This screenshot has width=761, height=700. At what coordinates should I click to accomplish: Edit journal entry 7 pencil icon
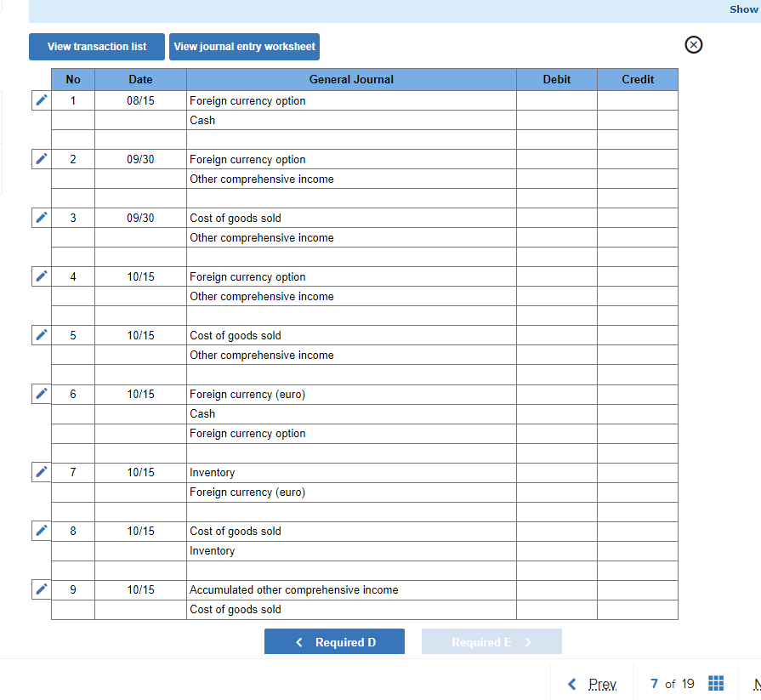42,472
